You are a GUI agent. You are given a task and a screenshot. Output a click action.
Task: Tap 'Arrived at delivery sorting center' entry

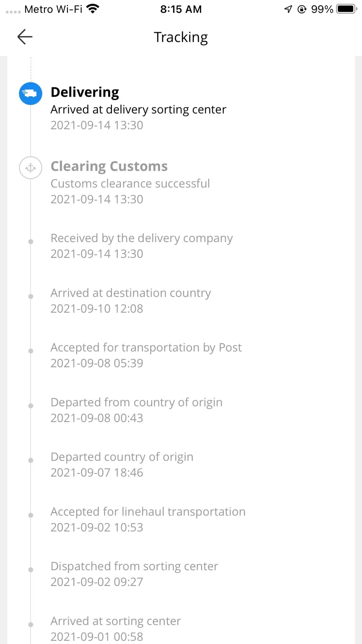(138, 109)
